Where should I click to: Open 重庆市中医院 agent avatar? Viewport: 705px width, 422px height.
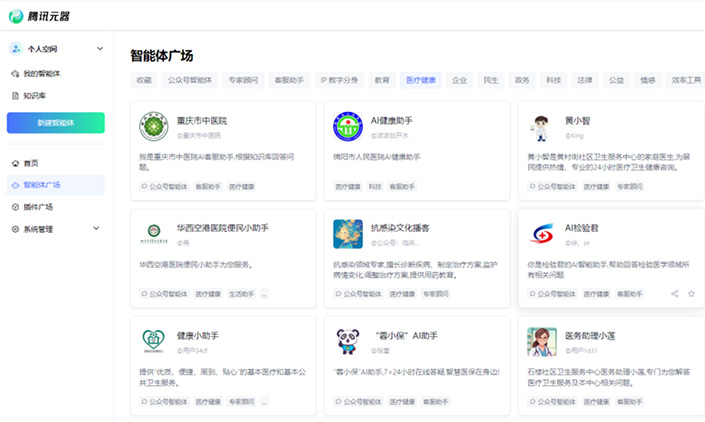tap(153, 126)
